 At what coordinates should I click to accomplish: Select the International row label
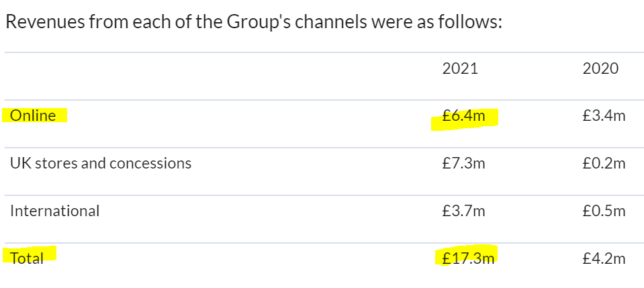54,211
